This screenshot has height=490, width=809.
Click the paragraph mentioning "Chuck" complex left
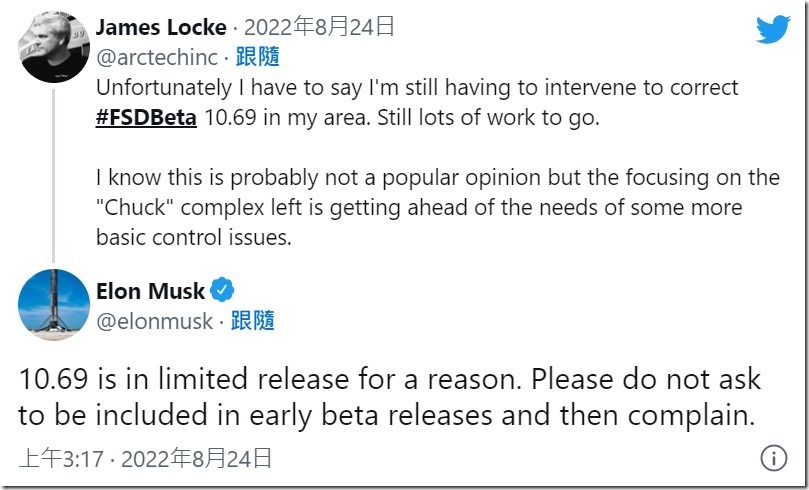tap(438, 207)
